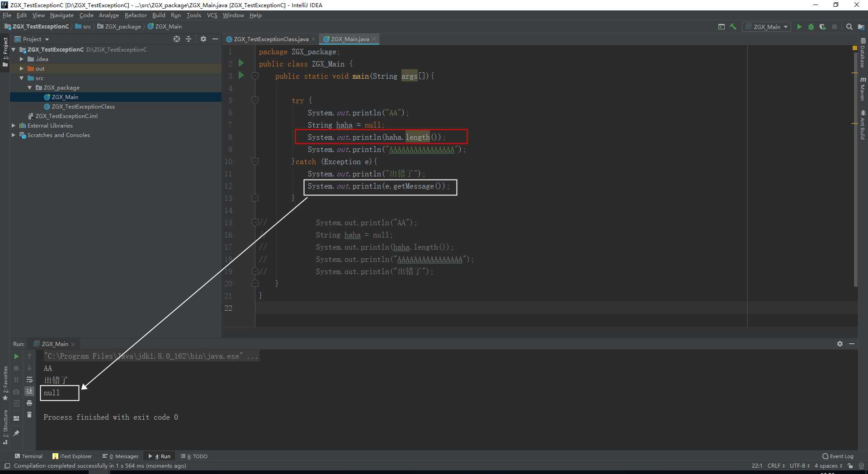This screenshot has width=868, height=474.
Task: Open the 6: TODO tab
Action: tap(194, 456)
